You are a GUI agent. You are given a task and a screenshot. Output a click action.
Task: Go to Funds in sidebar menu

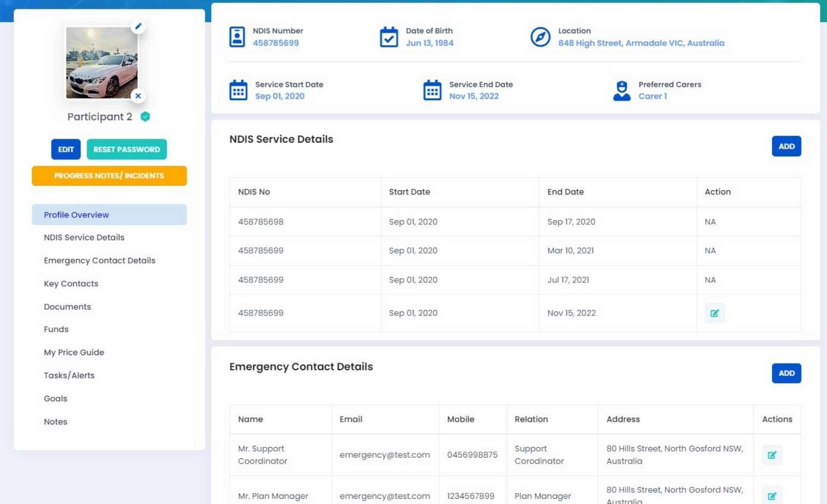click(56, 329)
